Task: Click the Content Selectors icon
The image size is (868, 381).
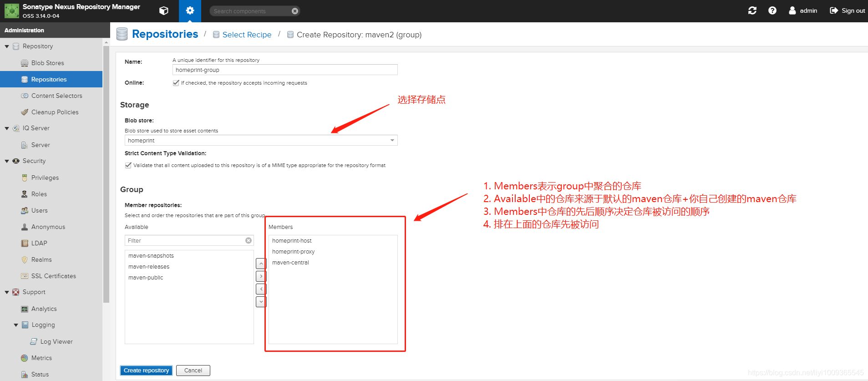Action: tap(25, 96)
